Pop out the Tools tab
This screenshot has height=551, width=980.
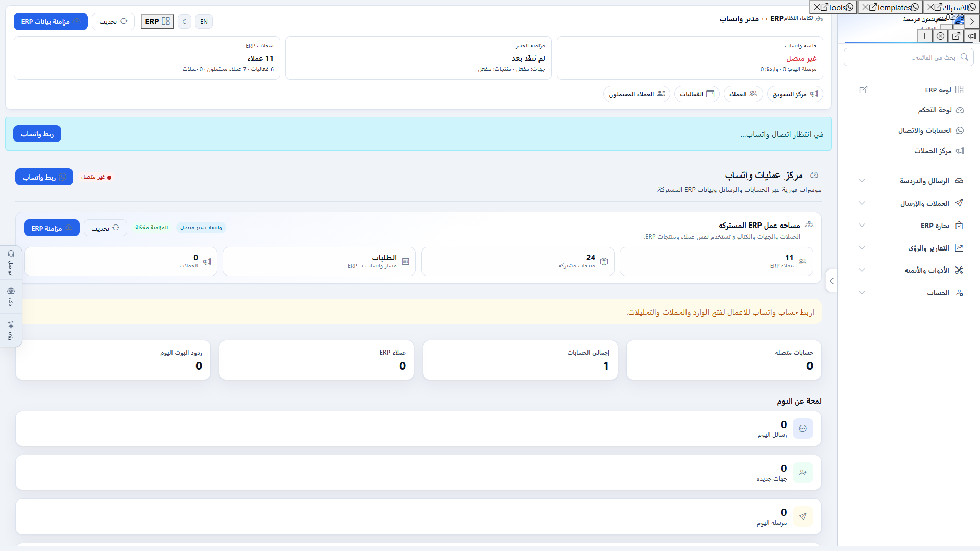[x=824, y=7]
